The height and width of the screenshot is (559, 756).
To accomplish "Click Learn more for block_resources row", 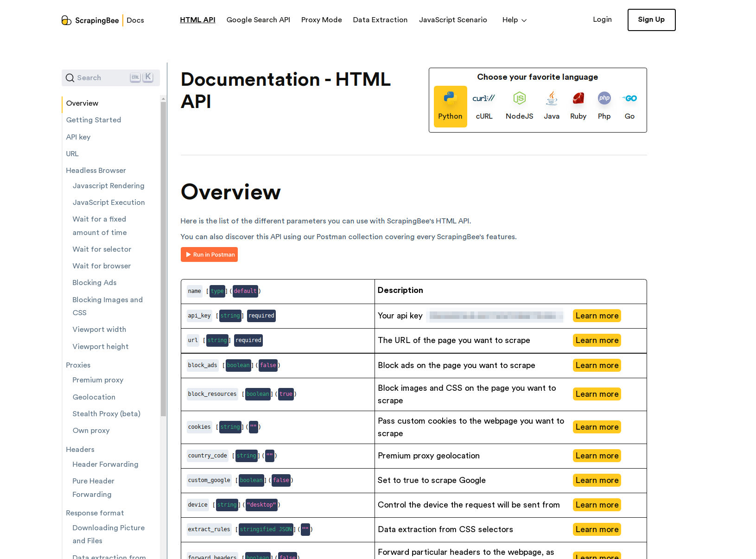I will [x=597, y=394].
